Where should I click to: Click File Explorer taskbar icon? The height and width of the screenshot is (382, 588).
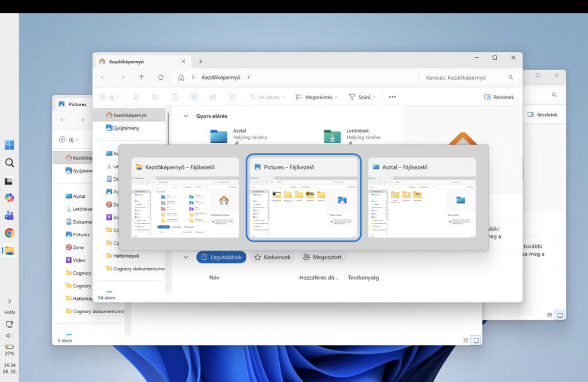pyautogui.click(x=9, y=251)
